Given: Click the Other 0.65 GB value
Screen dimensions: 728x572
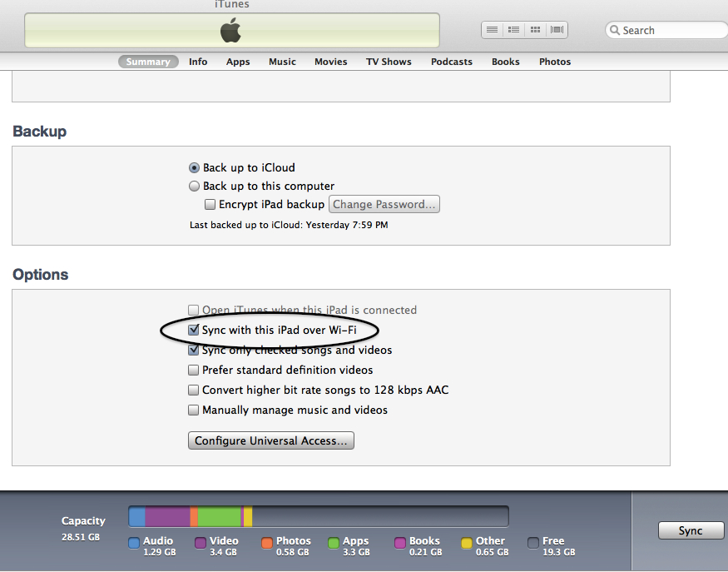Looking at the screenshot, I should coord(493,552).
